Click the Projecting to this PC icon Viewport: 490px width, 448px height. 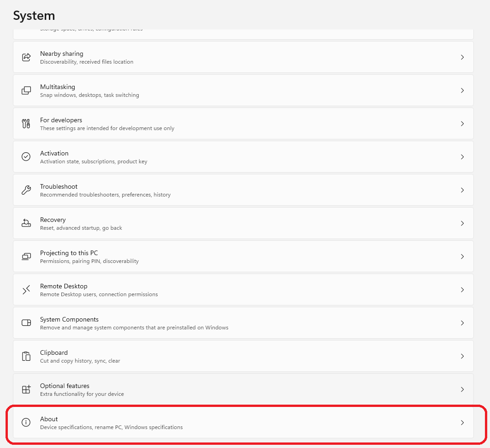26,257
